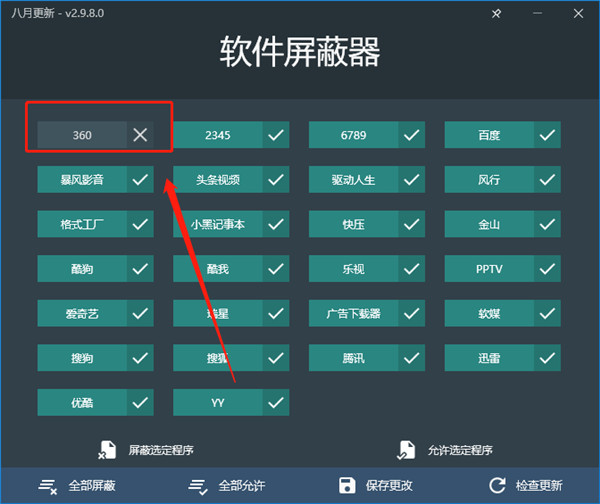Toggle the 搜狐 checkmark

[276, 358]
